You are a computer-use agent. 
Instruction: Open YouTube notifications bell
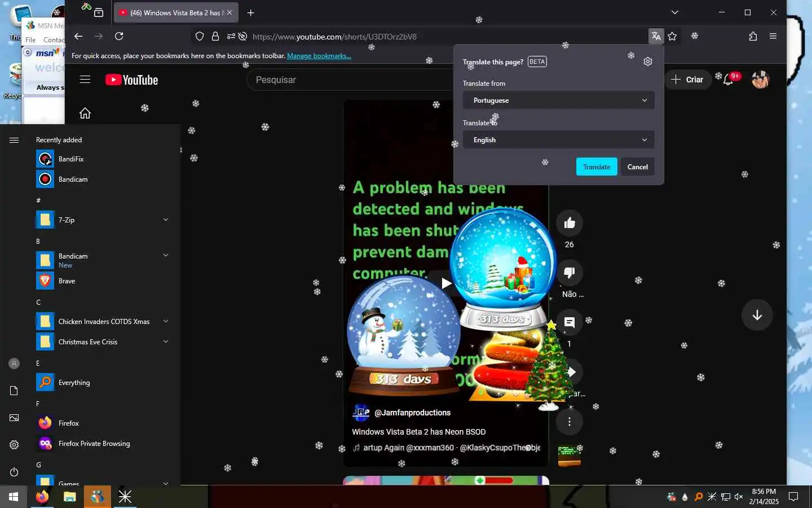coord(728,80)
